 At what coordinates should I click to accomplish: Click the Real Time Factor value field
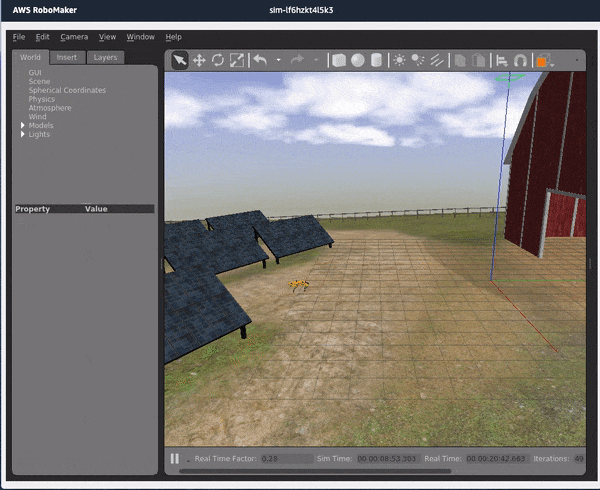[287, 459]
